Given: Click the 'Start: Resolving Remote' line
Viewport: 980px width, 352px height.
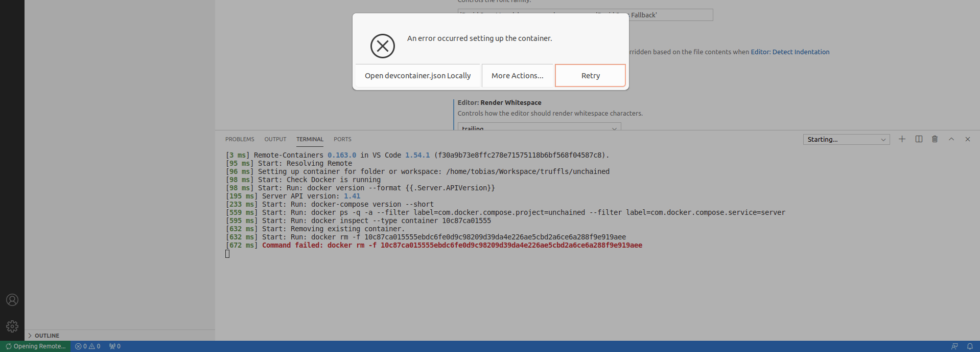Looking at the screenshot, I should point(289,164).
